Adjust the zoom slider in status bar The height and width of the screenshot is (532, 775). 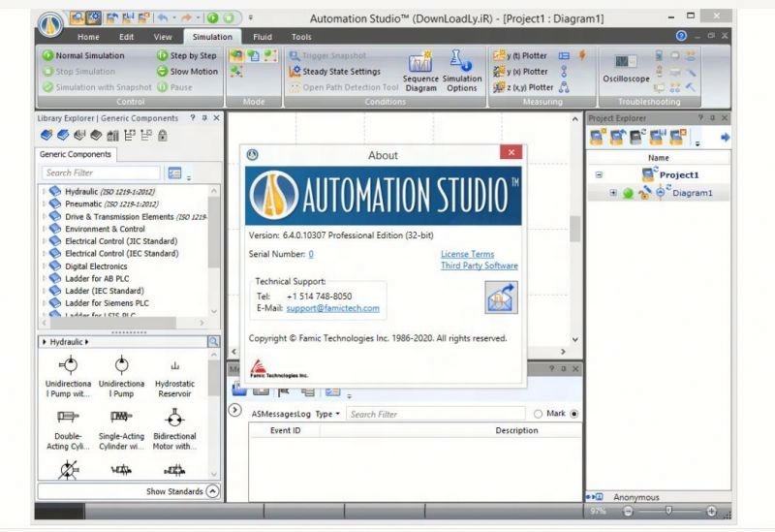tap(667, 511)
